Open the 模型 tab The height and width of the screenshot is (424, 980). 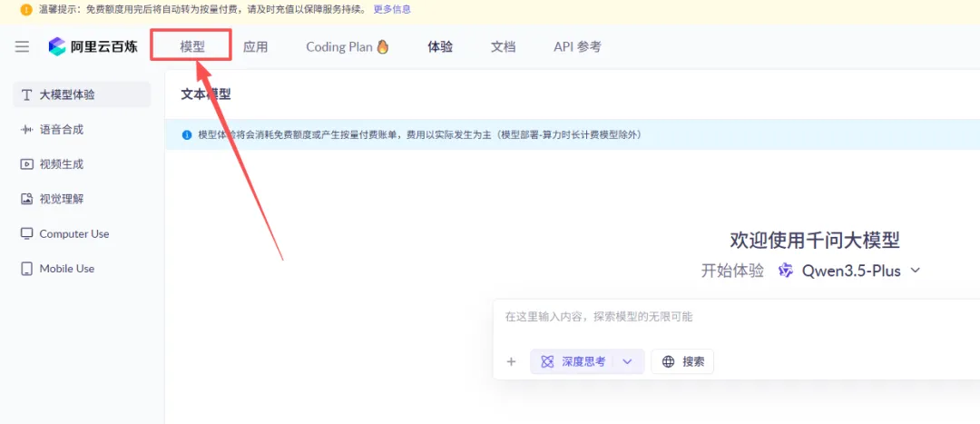(192, 47)
